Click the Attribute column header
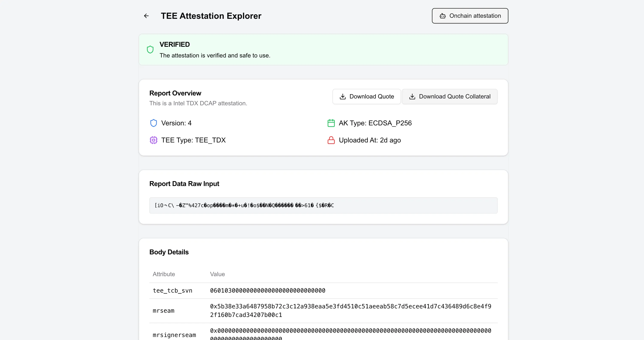644x340 pixels. click(x=164, y=274)
